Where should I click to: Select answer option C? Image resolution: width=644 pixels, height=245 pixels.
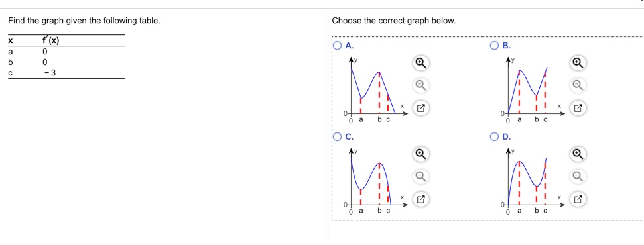point(337,136)
